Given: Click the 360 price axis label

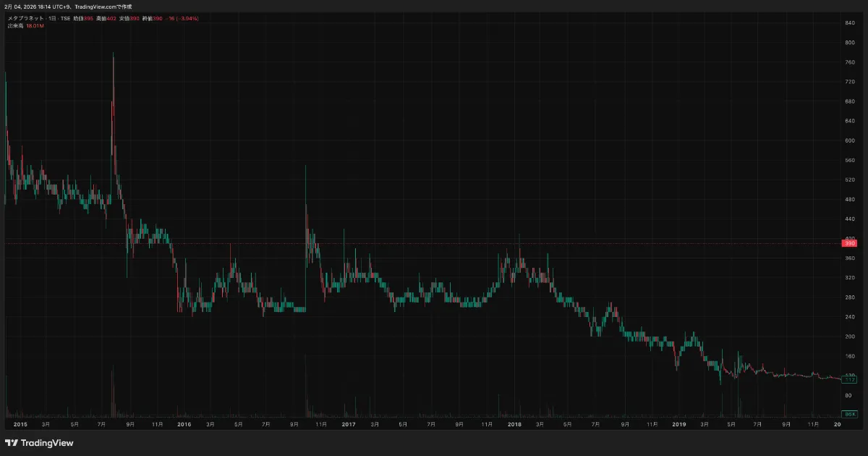Looking at the screenshot, I should coord(851,258).
